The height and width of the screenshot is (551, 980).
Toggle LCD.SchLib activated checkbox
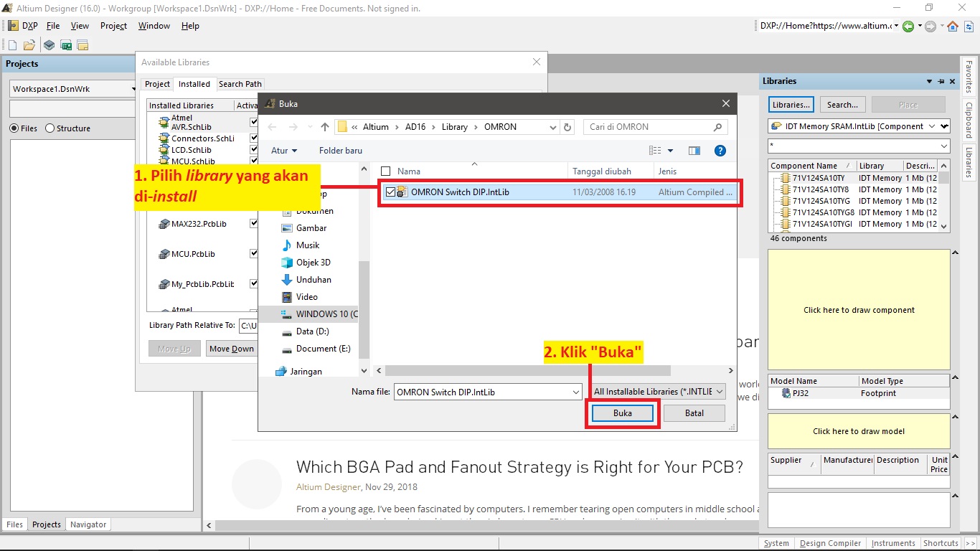(253, 150)
